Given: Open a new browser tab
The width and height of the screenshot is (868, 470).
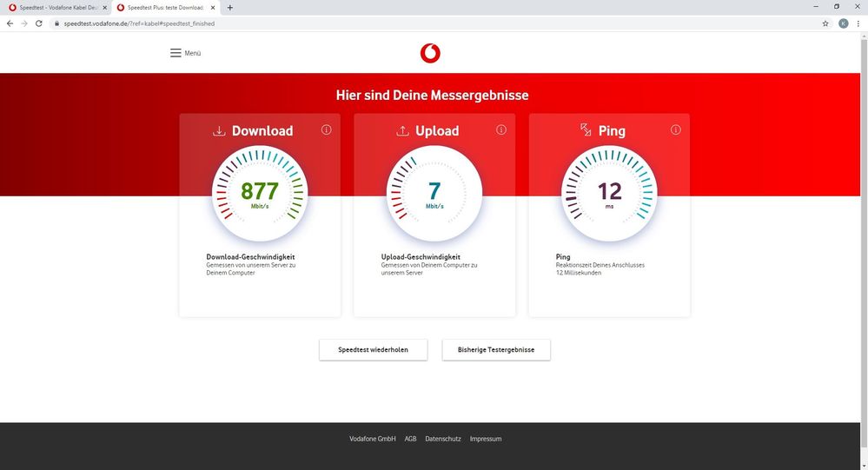Looking at the screenshot, I should point(229,8).
